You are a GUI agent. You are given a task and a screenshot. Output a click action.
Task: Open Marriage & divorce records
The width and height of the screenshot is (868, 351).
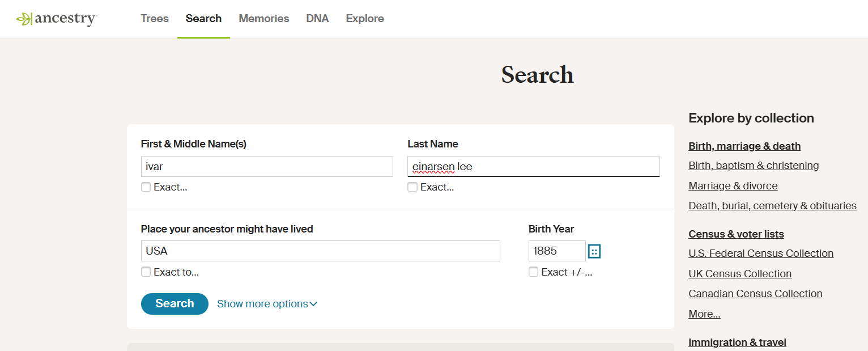click(733, 185)
